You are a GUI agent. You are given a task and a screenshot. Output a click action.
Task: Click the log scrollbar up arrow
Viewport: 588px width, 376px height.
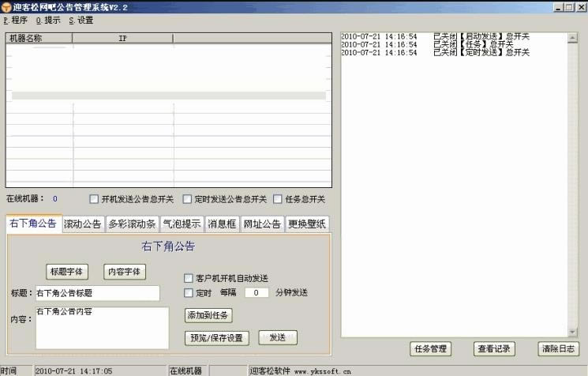coord(572,38)
